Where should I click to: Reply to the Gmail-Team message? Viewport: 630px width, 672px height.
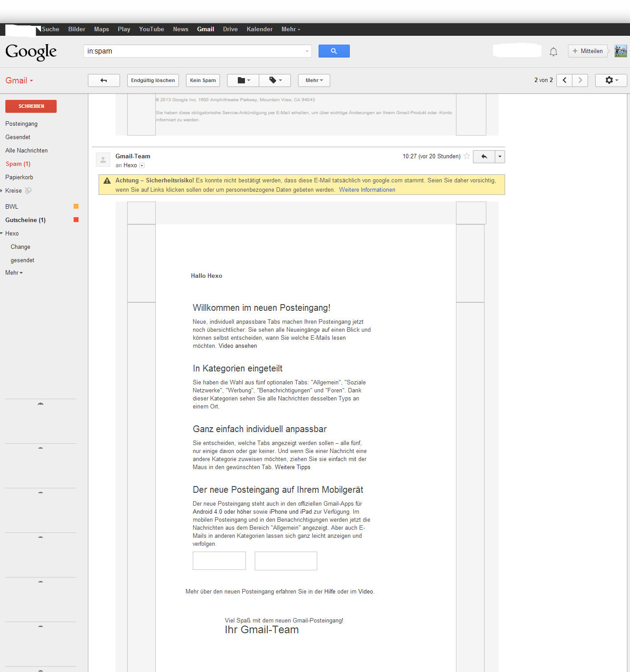484,157
